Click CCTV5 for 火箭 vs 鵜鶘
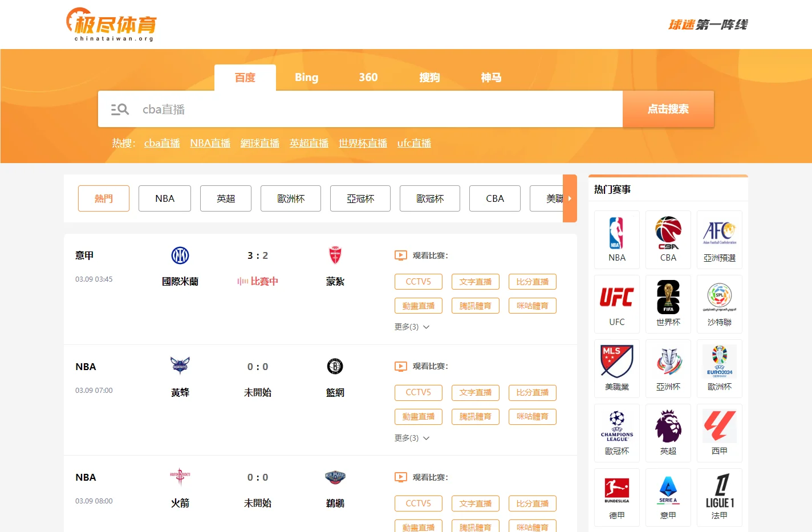812x532 pixels. pos(419,503)
